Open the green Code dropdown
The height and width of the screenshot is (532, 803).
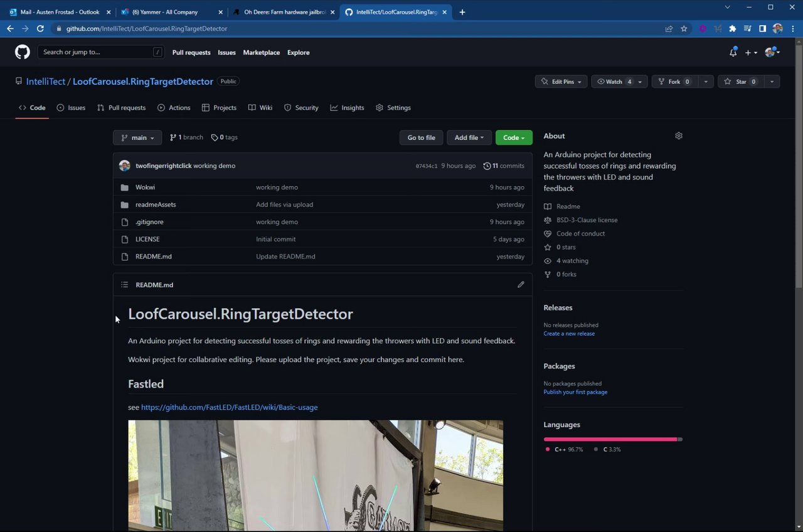pyautogui.click(x=514, y=137)
